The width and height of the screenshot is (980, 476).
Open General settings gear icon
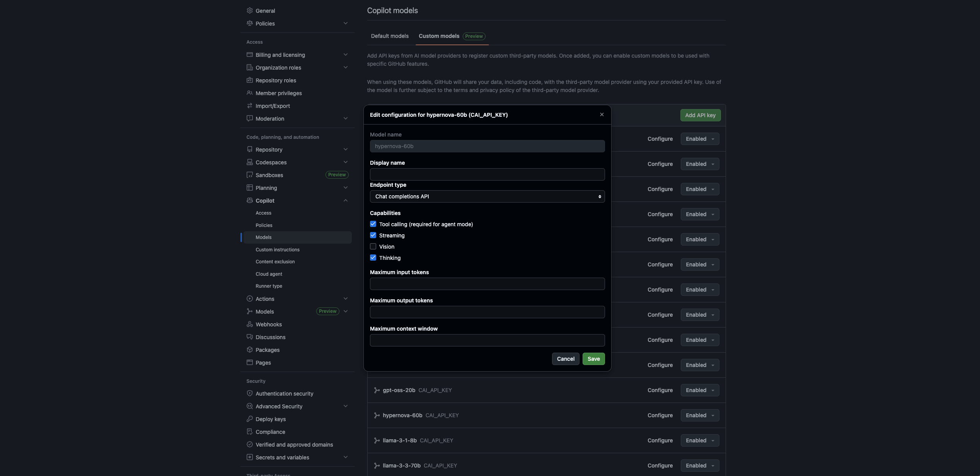[x=250, y=10]
